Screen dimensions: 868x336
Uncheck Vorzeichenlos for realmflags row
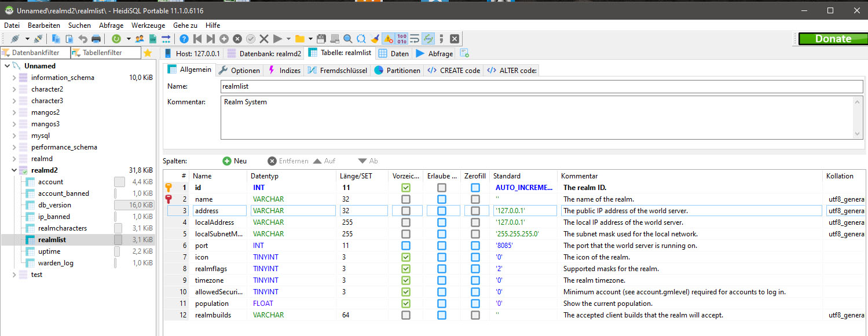(x=406, y=269)
